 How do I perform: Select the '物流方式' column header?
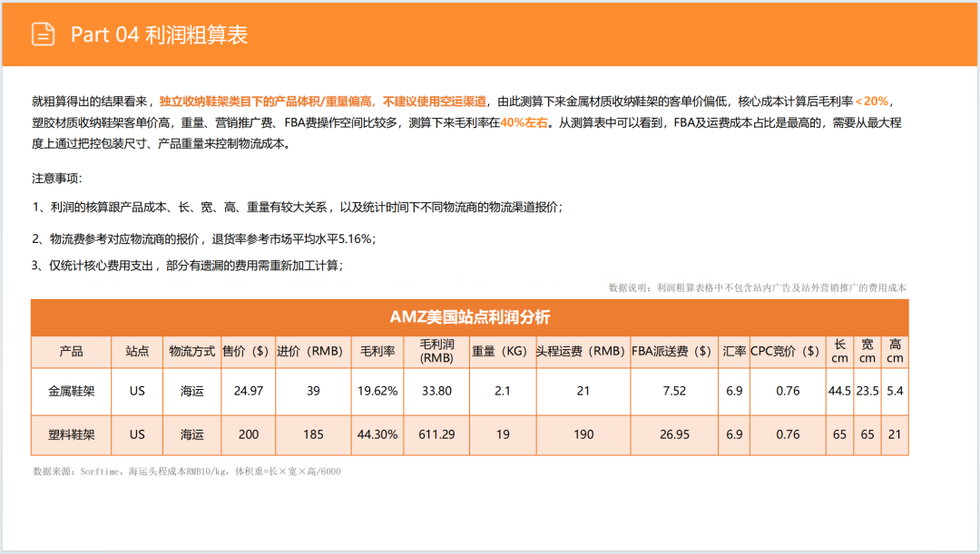click(191, 352)
